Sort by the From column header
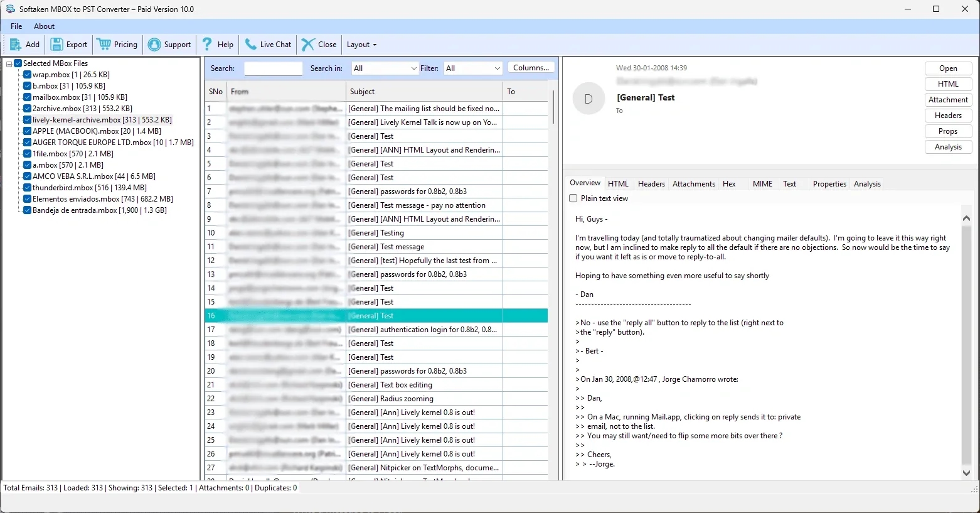 (x=286, y=92)
